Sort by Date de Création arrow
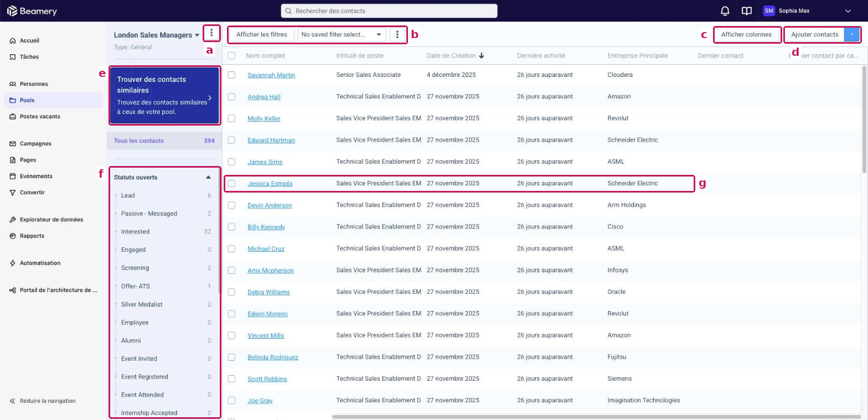 click(x=482, y=55)
